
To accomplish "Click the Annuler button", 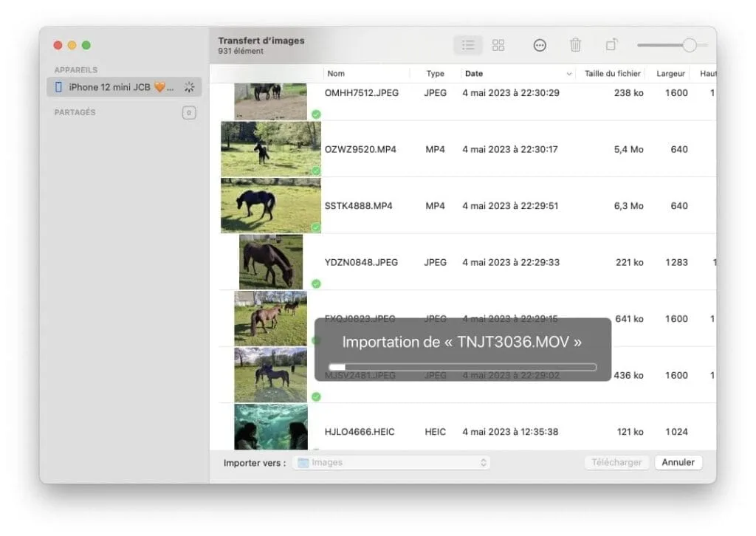I will click(x=678, y=462).
